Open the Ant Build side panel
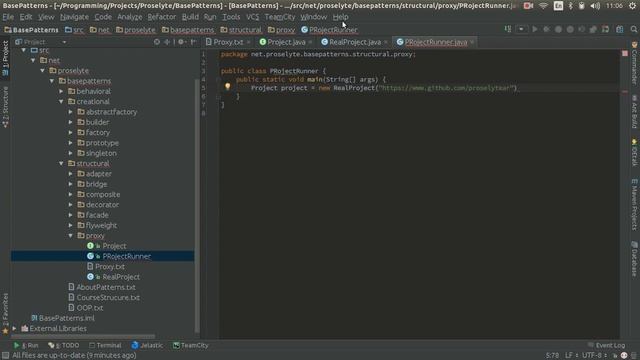The width and height of the screenshot is (640, 360). (x=634, y=111)
